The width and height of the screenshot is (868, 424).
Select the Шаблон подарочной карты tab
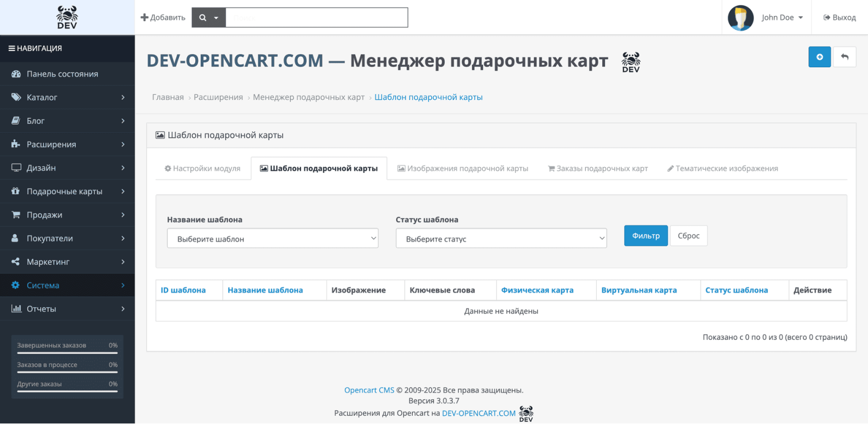coord(319,169)
